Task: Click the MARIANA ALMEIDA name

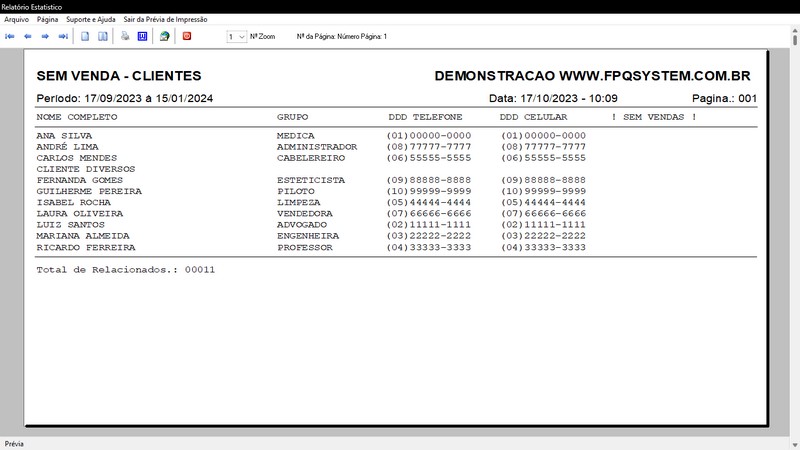Action: pos(83,236)
